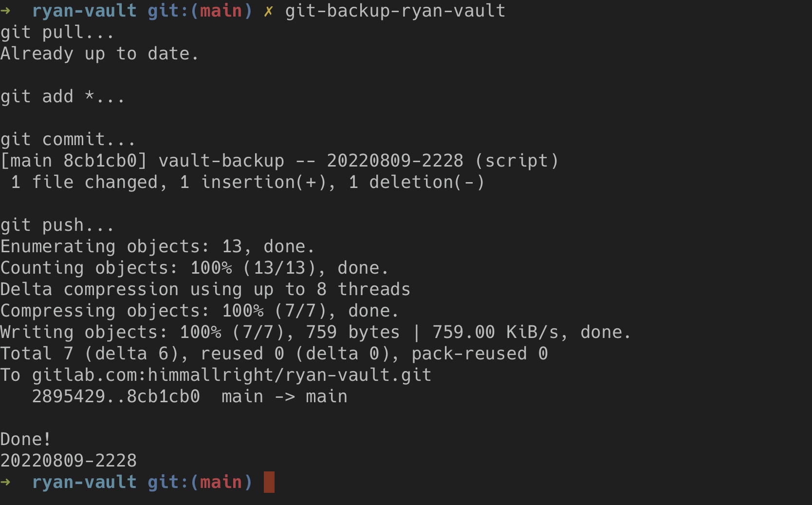Image resolution: width=812 pixels, height=505 pixels.
Task: Click the "git add *..." output line
Action: (x=62, y=96)
